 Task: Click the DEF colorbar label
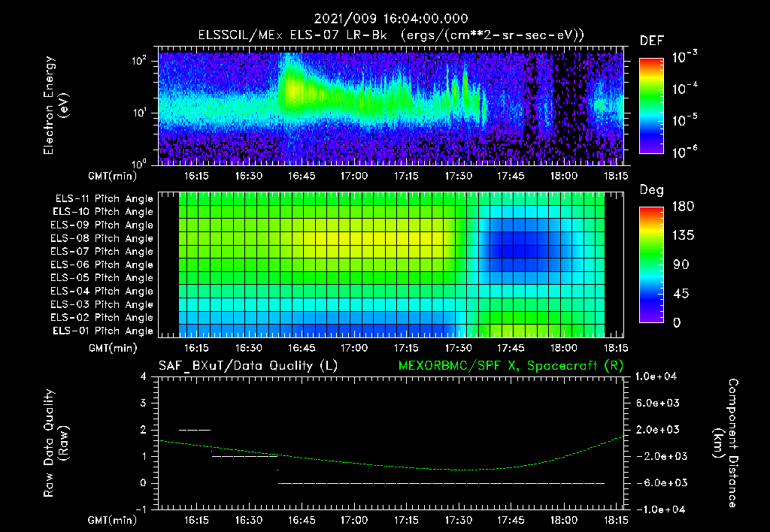click(x=652, y=41)
